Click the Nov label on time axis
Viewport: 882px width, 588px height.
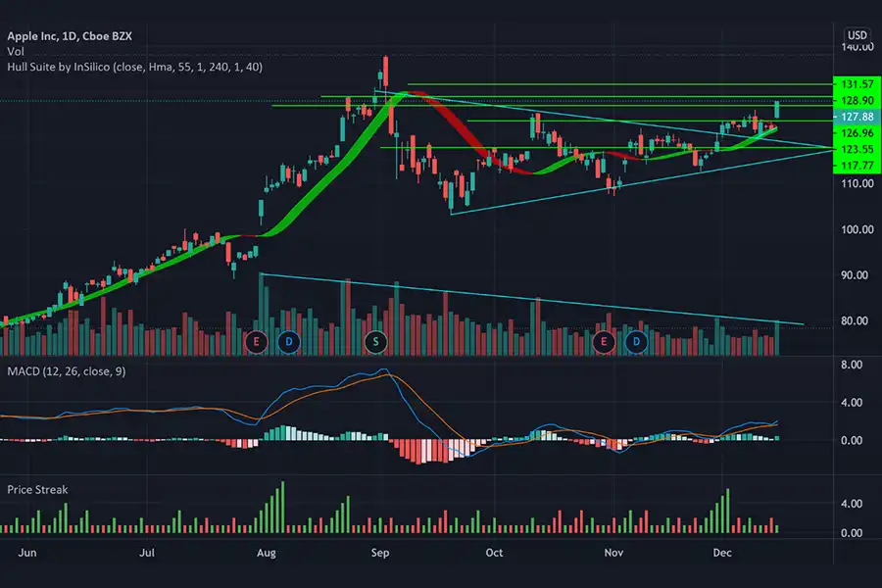613,553
